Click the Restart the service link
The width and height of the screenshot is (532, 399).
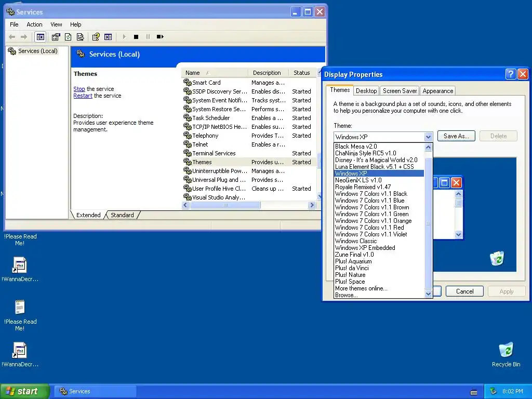click(x=83, y=96)
